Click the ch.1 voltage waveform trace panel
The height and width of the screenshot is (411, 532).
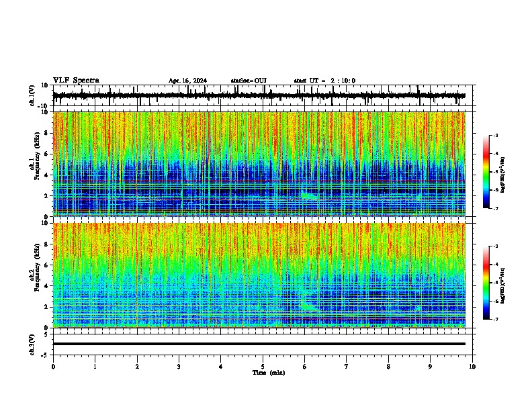click(264, 95)
